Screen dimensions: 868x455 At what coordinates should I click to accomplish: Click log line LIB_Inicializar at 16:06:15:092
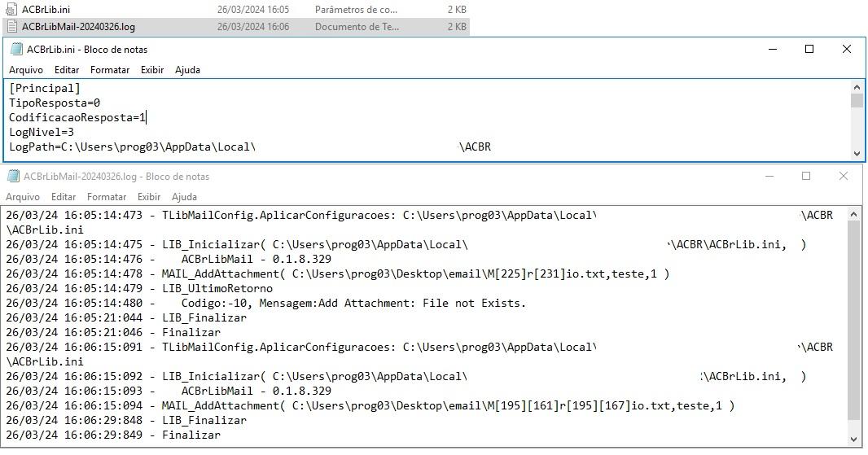point(406,376)
